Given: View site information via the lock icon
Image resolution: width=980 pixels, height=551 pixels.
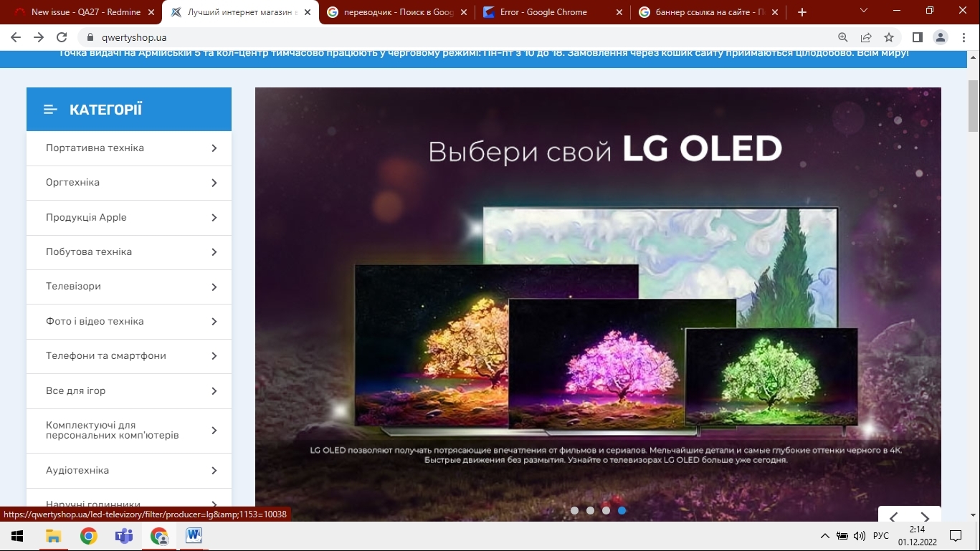Looking at the screenshot, I should [x=90, y=37].
